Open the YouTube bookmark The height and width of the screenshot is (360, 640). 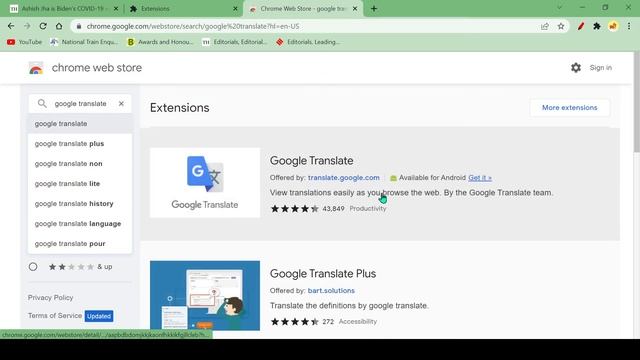(24, 42)
